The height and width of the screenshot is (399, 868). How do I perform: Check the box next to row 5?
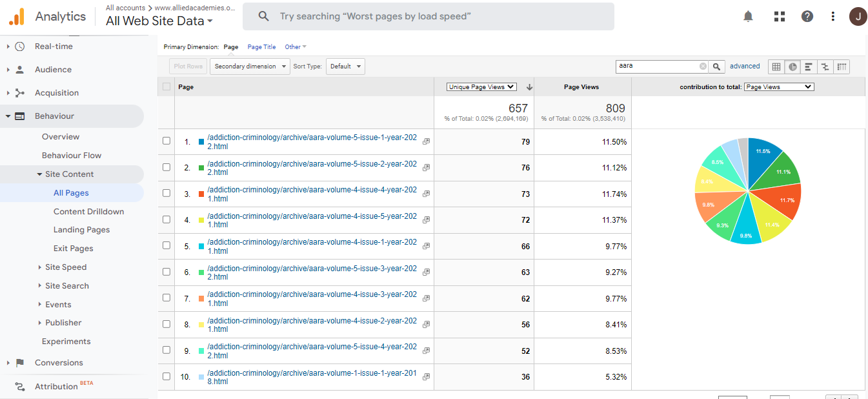click(x=167, y=245)
